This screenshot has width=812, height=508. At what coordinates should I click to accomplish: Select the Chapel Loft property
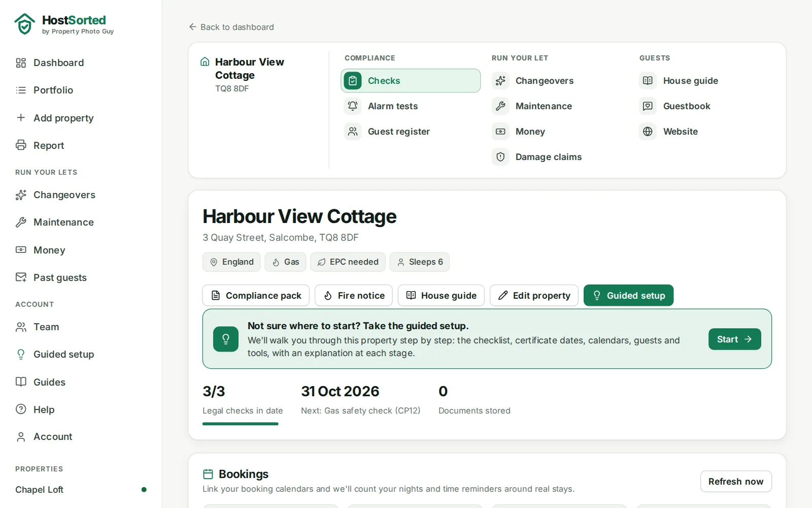pos(81,490)
